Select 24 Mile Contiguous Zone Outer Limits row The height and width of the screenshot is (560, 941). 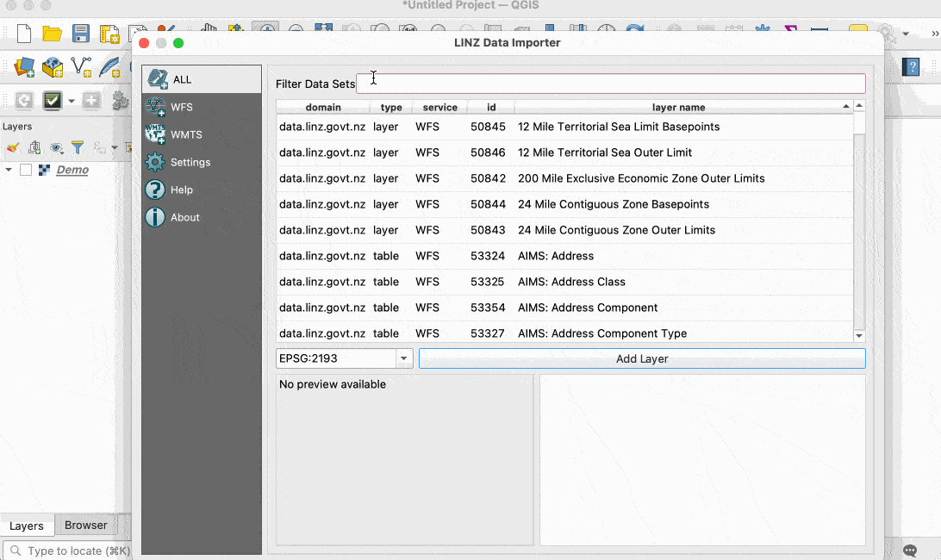(x=564, y=230)
